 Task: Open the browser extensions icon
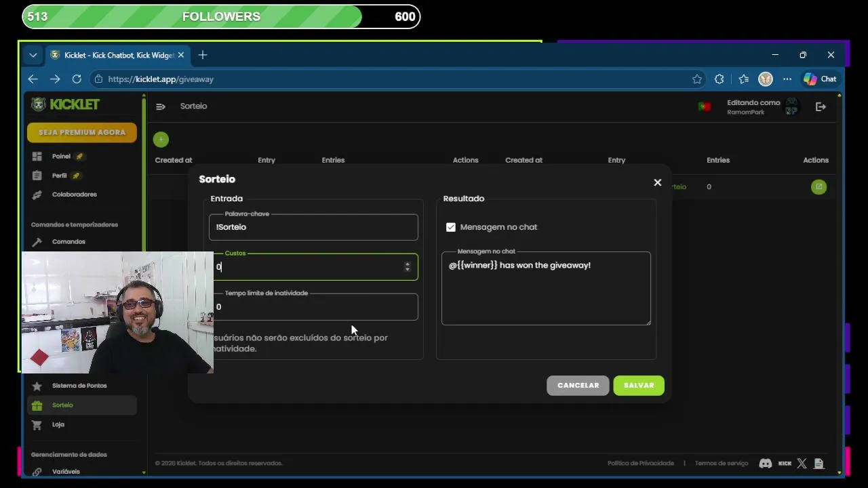click(x=719, y=79)
